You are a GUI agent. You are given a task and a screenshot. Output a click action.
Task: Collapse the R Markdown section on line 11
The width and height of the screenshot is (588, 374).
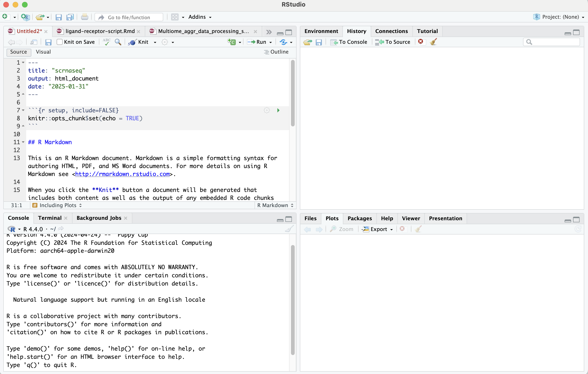[23, 142]
